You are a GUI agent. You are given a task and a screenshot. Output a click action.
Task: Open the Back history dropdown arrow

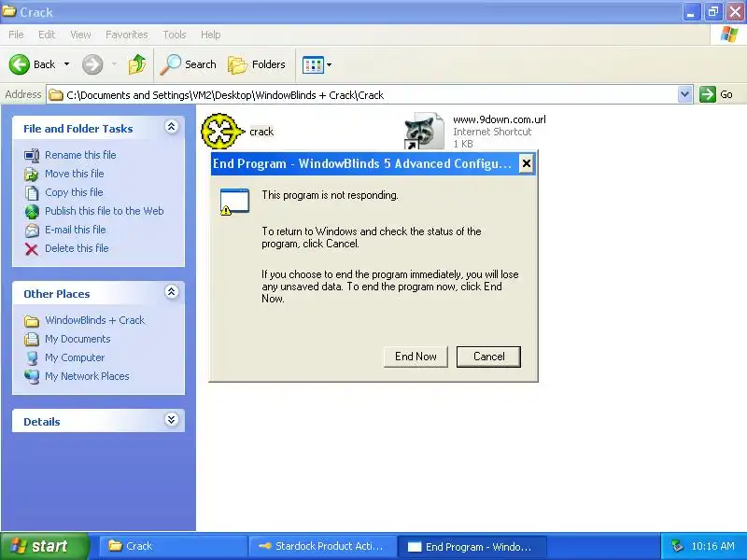66,64
